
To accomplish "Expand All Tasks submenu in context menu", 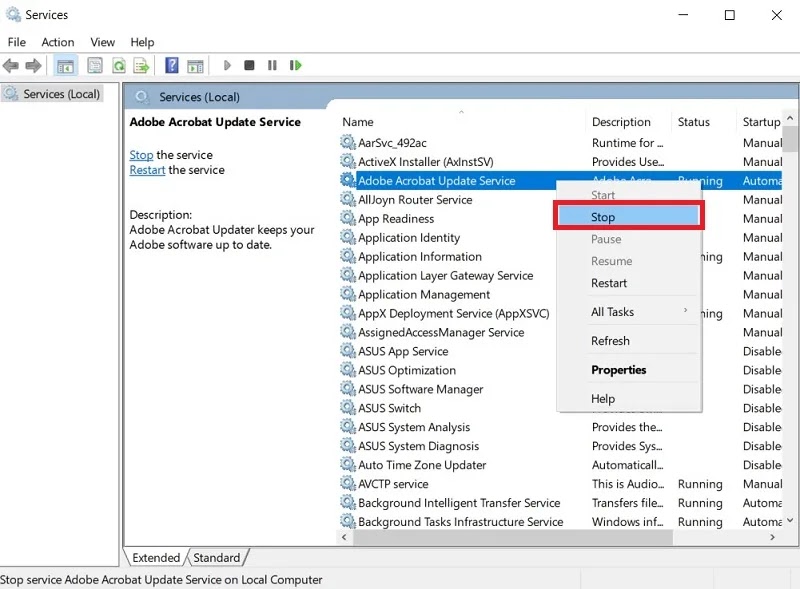I will pos(629,312).
